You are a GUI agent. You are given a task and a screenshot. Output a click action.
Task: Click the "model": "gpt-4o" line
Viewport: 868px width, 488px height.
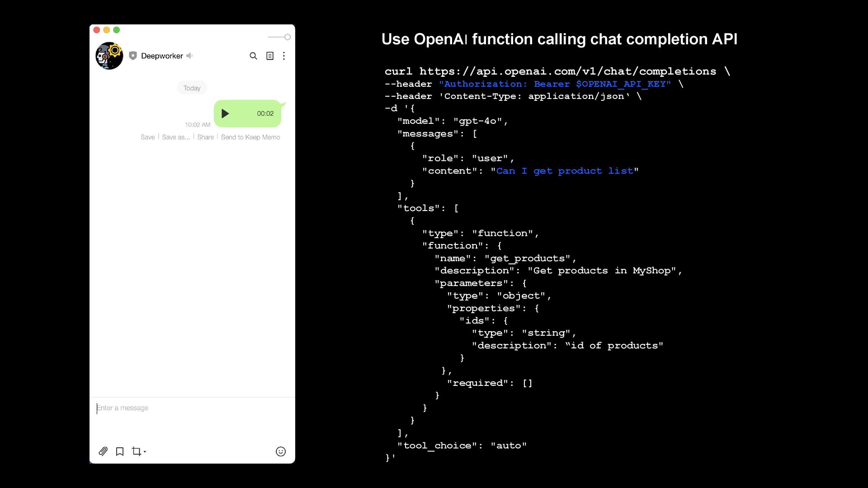(x=453, y=121)
